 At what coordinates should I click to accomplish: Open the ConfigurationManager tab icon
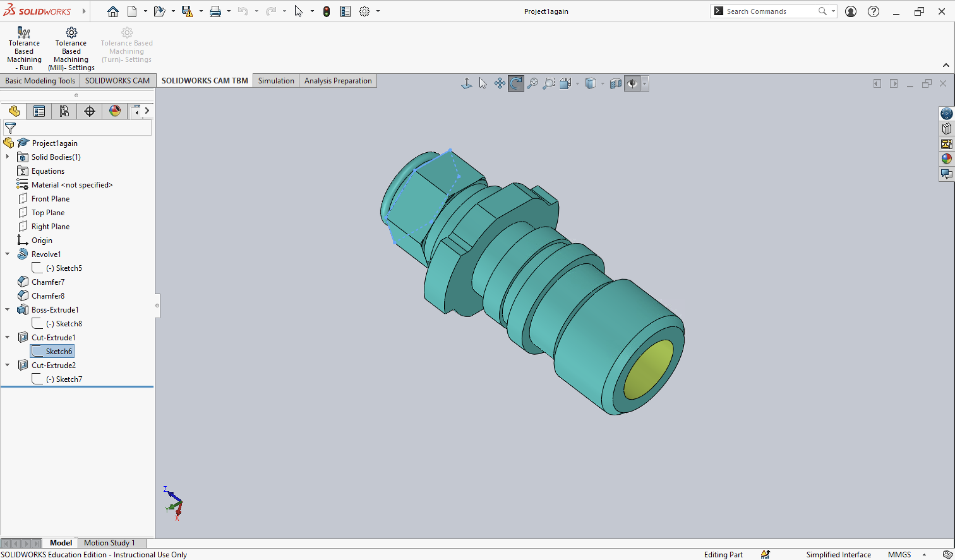pos(64,111)
